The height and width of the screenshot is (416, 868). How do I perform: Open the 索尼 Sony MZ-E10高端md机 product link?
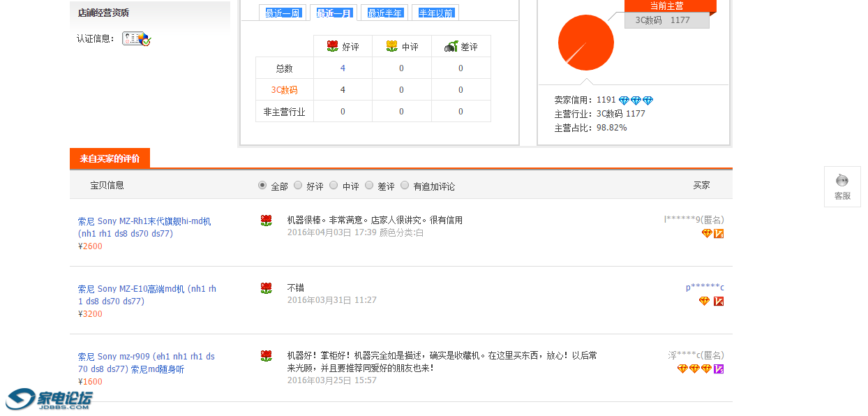point(147,295)
